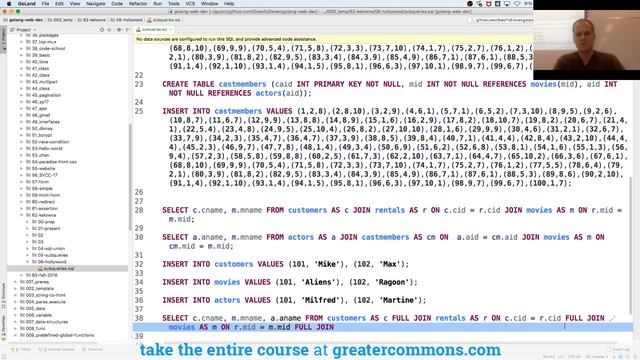Viewport: 640px width, 360px height.
Task: Expand the 37_tcp-mux folder
Action: click(x=21, y=42)
